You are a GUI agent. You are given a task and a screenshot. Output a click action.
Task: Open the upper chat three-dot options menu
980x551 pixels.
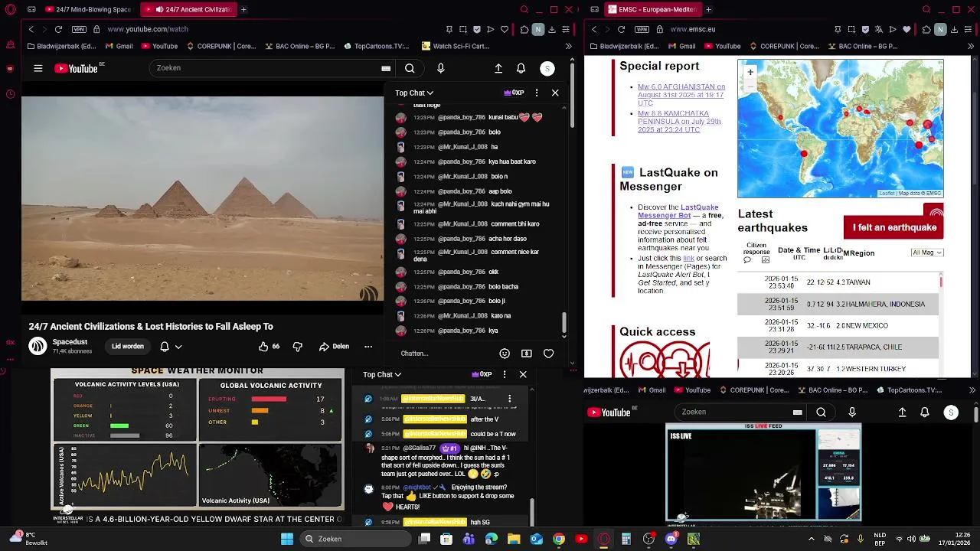point(536,93)
